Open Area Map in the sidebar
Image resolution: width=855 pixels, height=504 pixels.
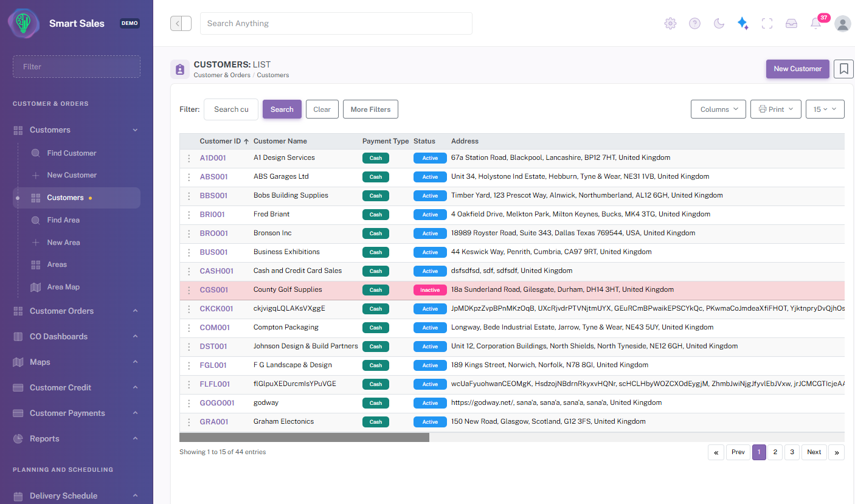(x=63, y=287)
